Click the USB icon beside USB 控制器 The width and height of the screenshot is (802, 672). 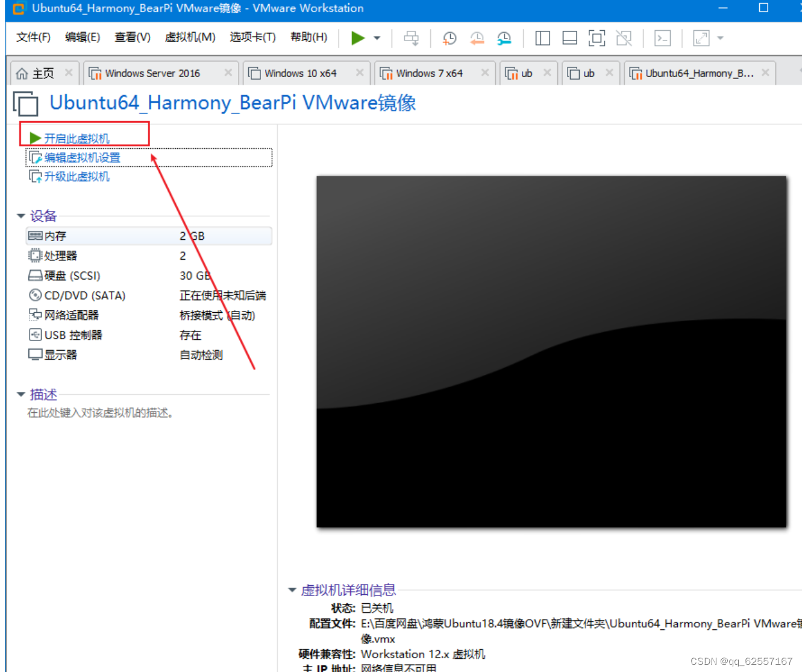click(x=35, y=335)
